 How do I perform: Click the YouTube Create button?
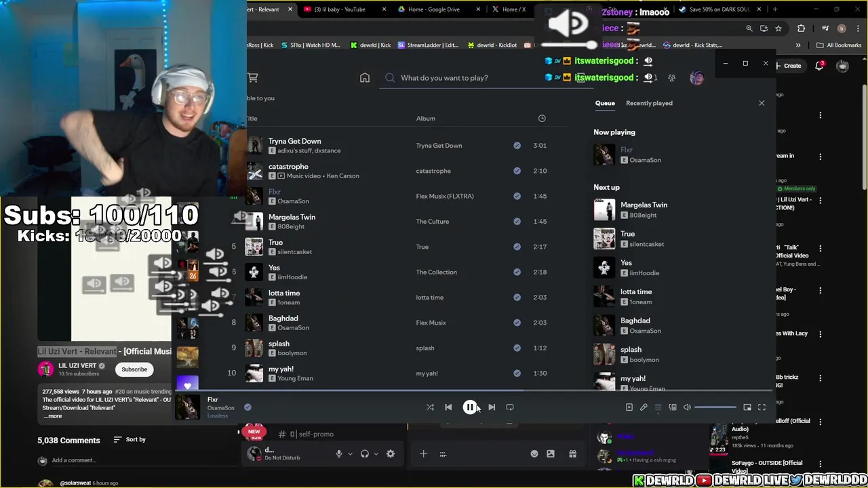tap(788, 66)
